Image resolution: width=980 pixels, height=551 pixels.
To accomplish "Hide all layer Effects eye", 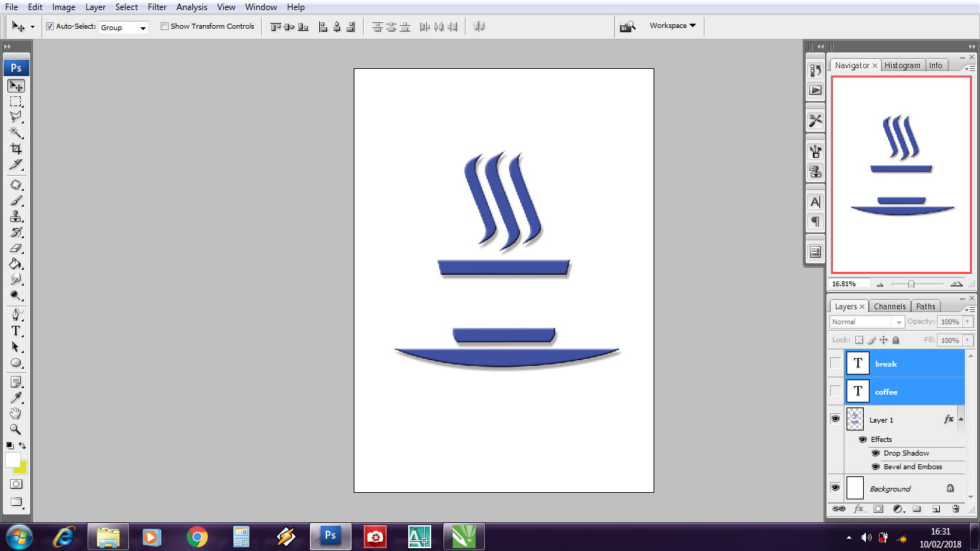I will pos(863,439).
